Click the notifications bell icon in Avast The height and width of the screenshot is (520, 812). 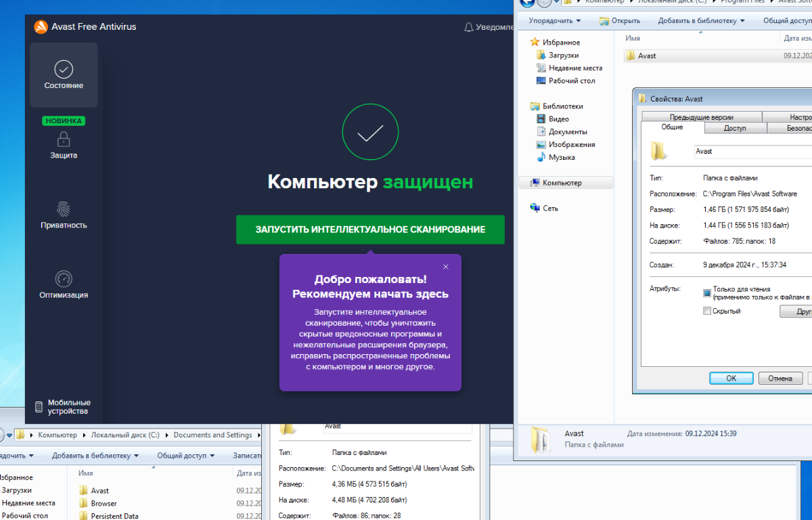point(468,27)
